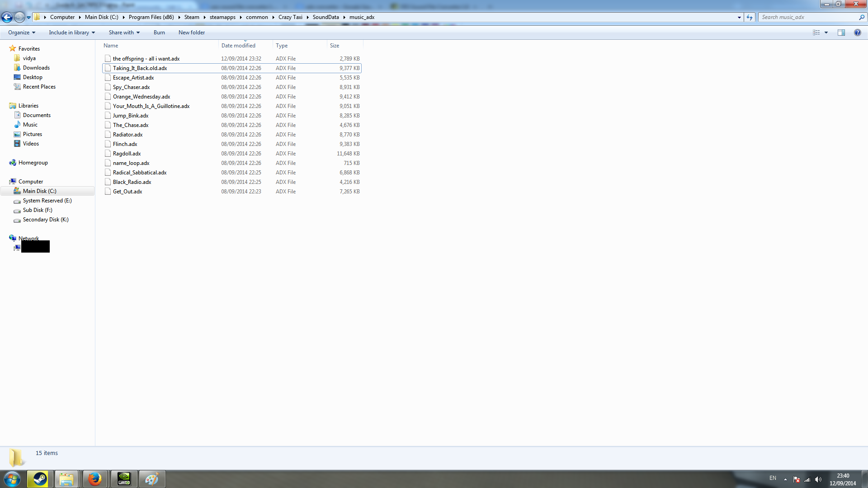Click SoundData in the breadcrumb path

(x=325, y=17)
